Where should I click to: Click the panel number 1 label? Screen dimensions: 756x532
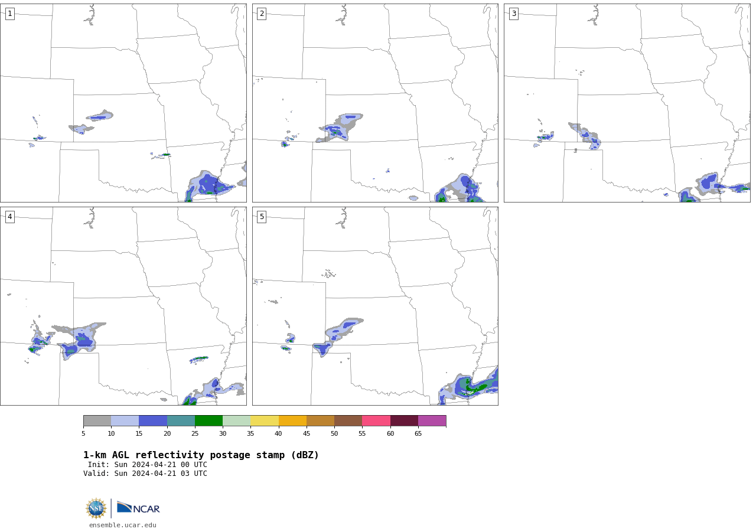pos(9,14)
